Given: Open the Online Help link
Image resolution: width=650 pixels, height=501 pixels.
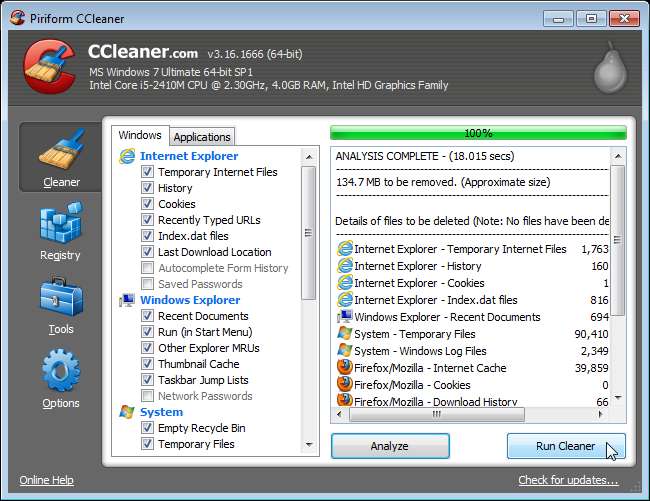Looking at the screenshot, I should (x=46, y=480).
